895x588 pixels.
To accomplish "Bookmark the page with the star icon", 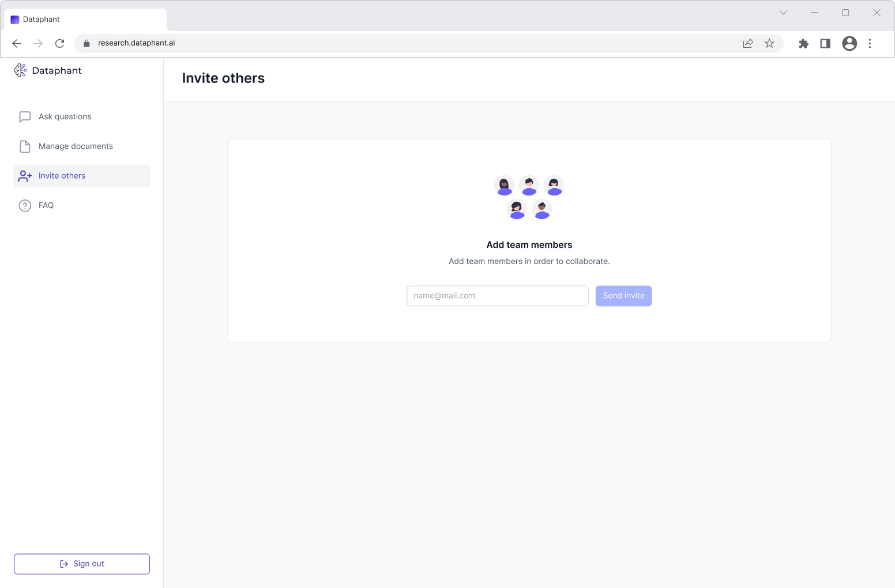I will 769,43.
